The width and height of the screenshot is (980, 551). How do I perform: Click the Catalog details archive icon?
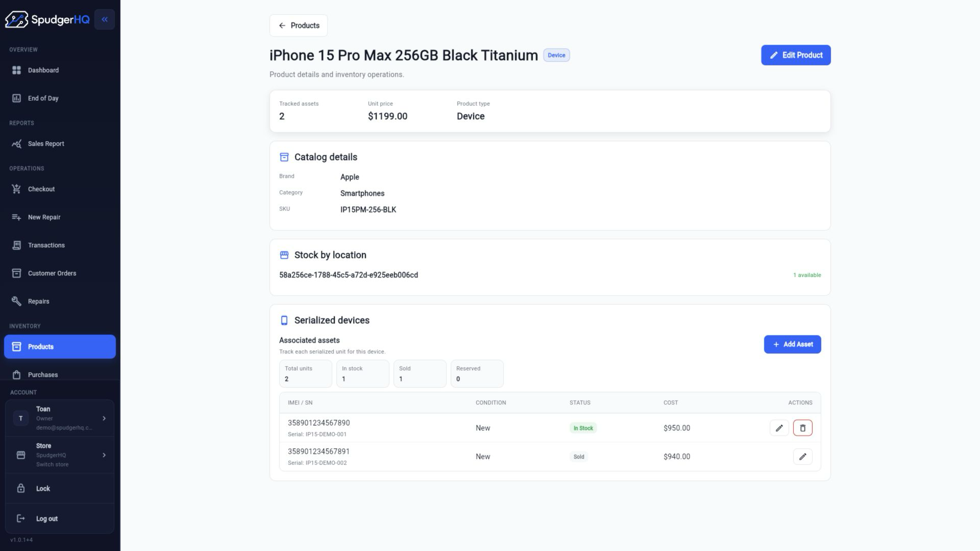pos(284,157)
